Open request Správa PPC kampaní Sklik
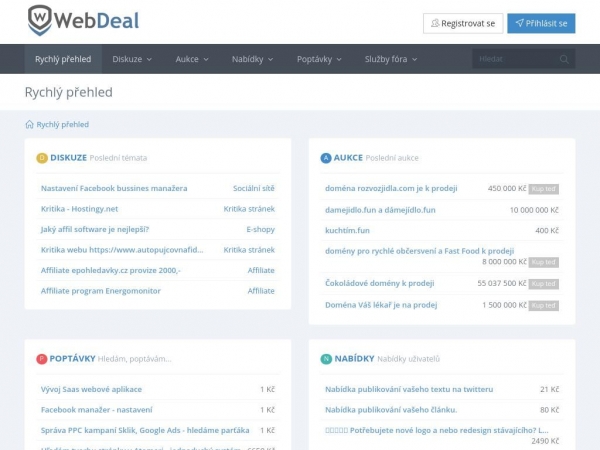 tap(145, 430)
